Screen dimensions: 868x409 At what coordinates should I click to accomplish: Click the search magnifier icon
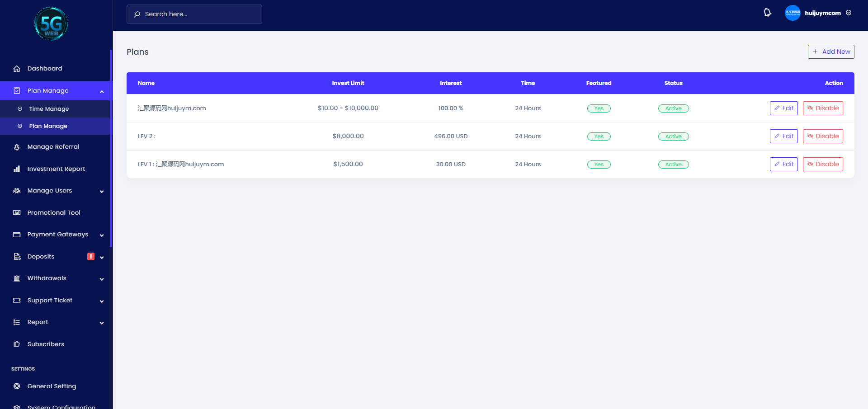[137, 14]
